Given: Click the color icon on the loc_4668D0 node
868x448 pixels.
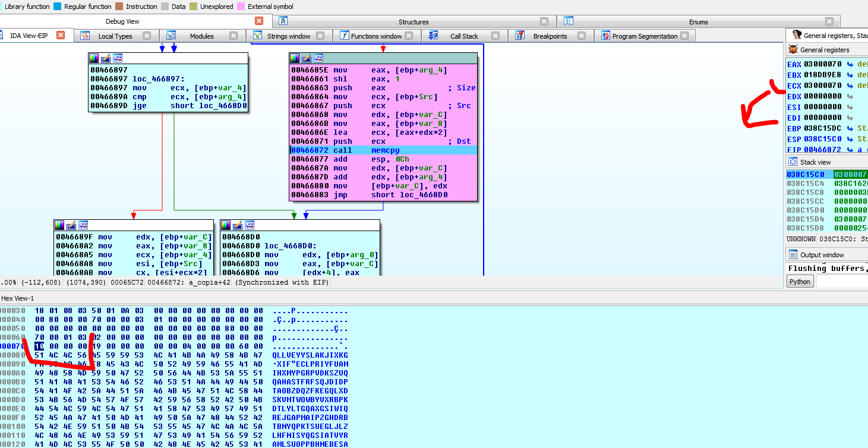Looking at the screenshot, I should click(226, 225).
